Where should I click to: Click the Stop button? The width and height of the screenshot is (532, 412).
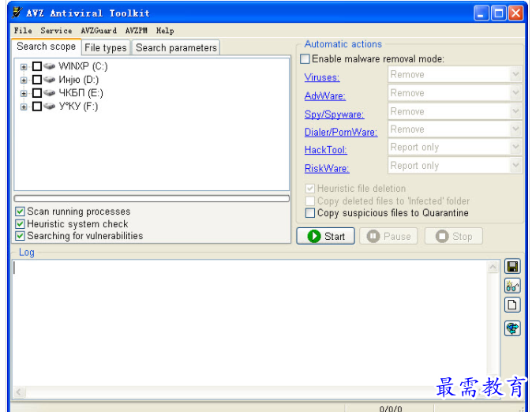point(454,236)
